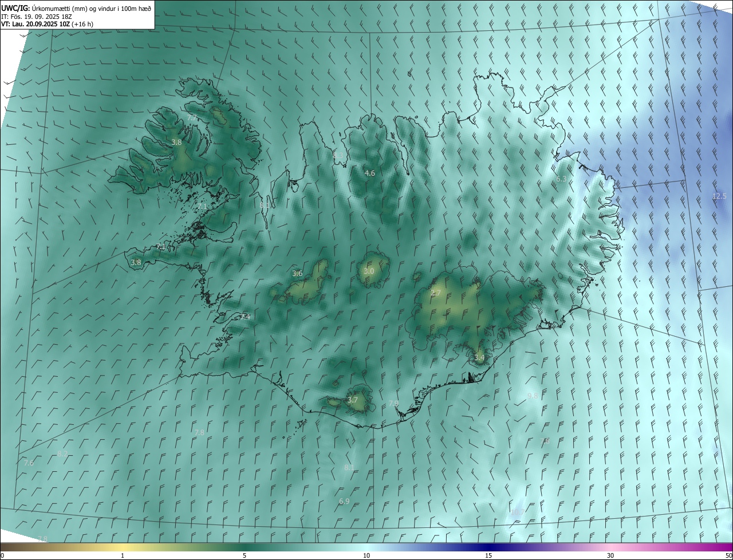Click the color scale tick label 5
The height and width of the screenshot is (560, 733).
tap(245, 555)
